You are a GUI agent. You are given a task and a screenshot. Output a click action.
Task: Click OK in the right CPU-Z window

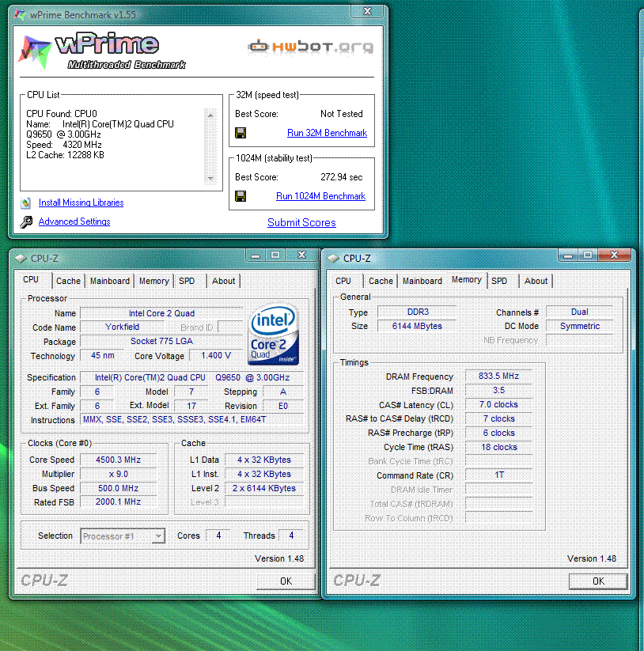598,581
